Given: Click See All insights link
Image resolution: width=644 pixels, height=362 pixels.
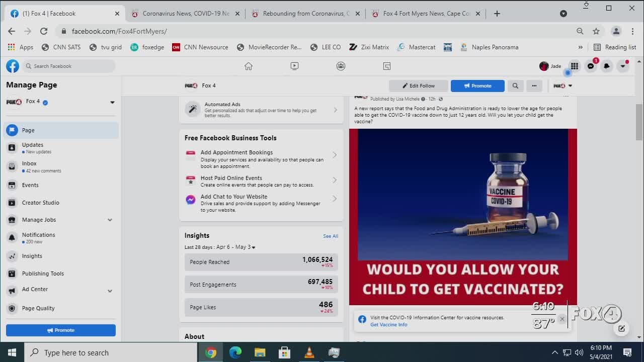Looking at the screenshot, I should coord(331,236).
